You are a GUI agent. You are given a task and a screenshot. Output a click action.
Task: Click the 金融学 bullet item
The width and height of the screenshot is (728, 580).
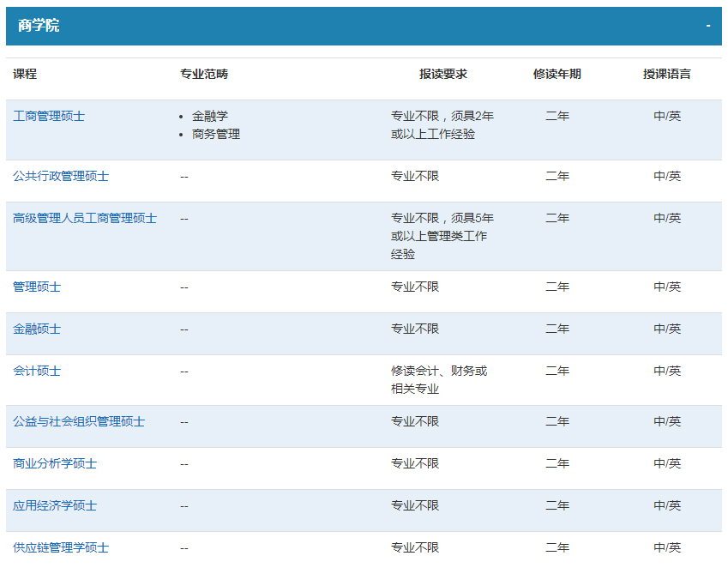click(210, 116)
